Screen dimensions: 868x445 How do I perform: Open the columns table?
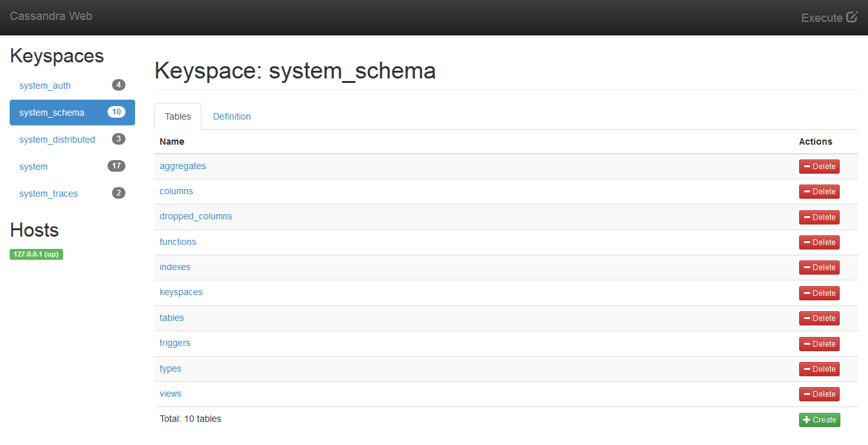(176, 191)
